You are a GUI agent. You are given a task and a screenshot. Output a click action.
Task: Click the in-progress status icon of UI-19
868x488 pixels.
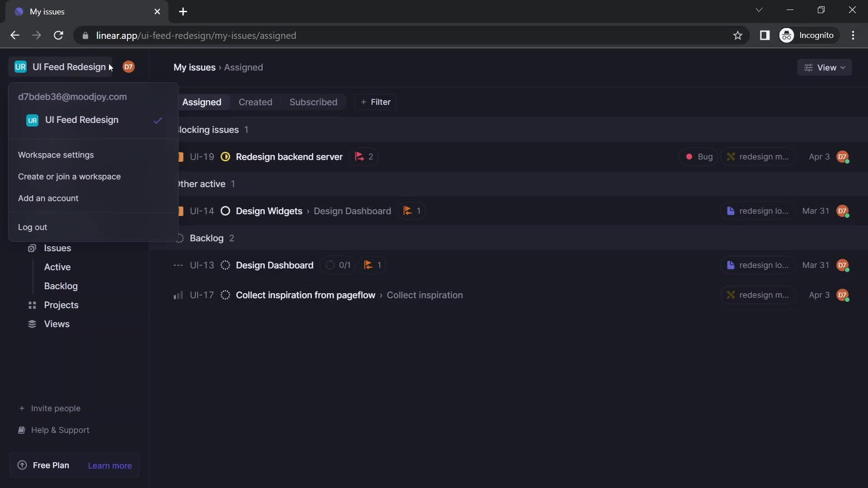[x=225, y=157]
